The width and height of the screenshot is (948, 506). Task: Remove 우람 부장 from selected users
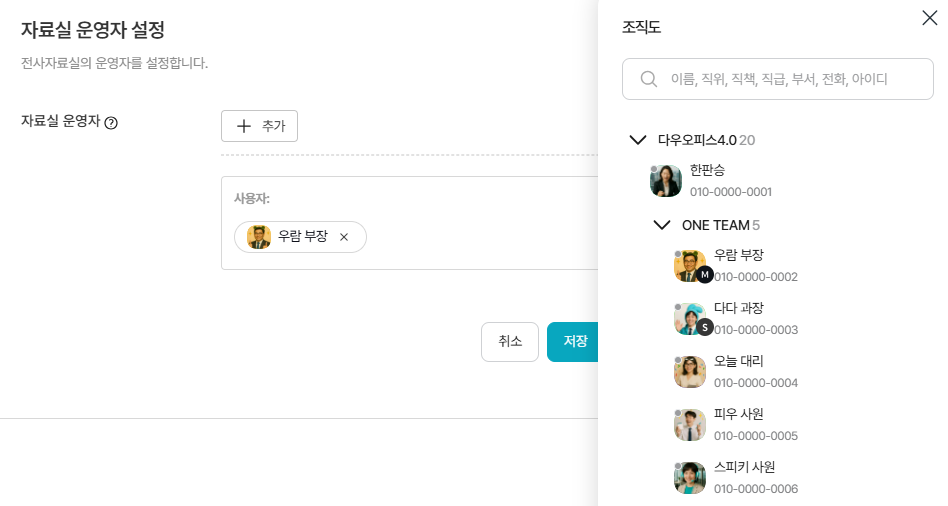coord(344,238)
